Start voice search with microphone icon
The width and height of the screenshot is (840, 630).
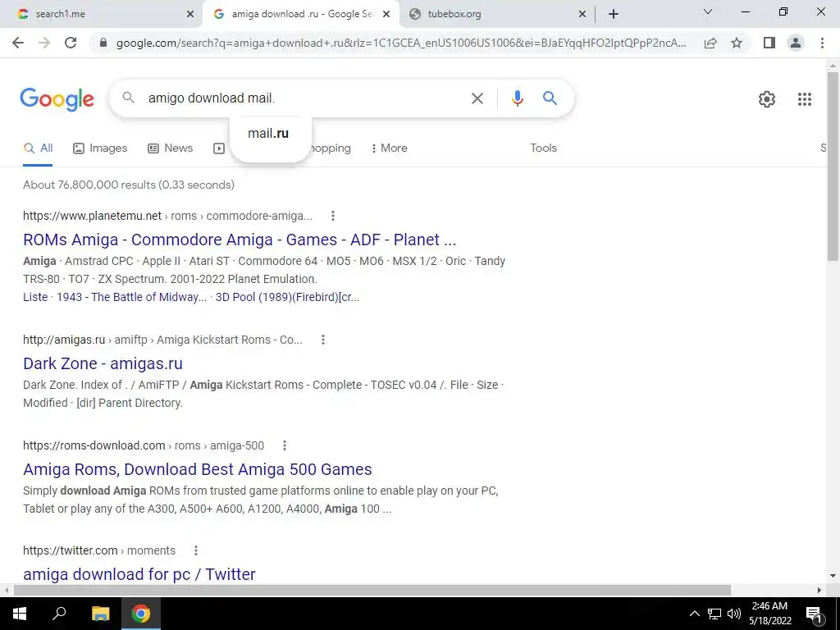pos(517,98)
